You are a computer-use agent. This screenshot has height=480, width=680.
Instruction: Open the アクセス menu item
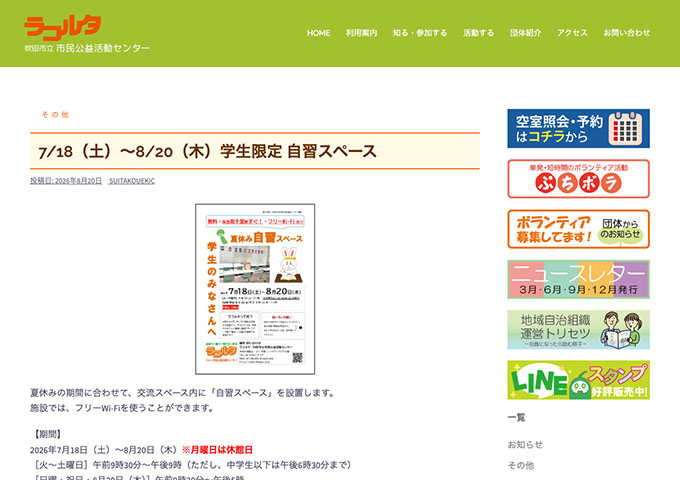tap(572, 33)
